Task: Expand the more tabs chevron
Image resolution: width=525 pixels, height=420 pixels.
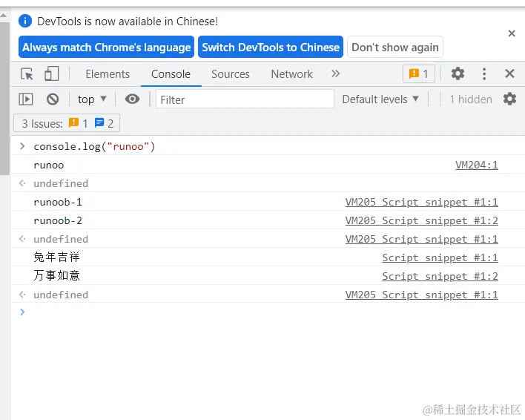Action: [x=335, y=73]
